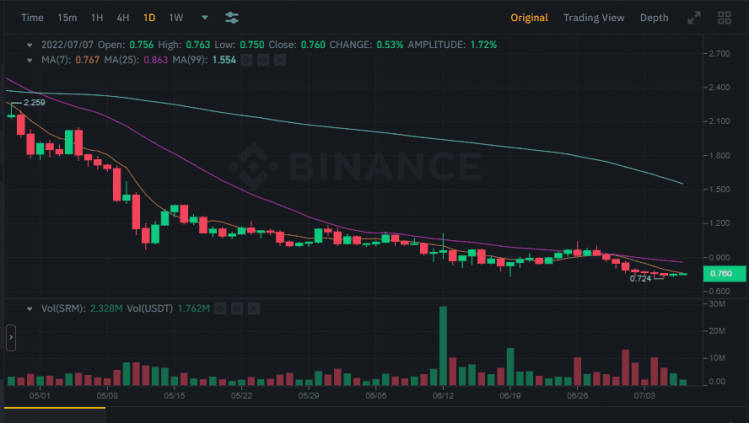Click the green 0.760 current price tag
This screenshot has width=749, height=423.
tap(721, 274)
